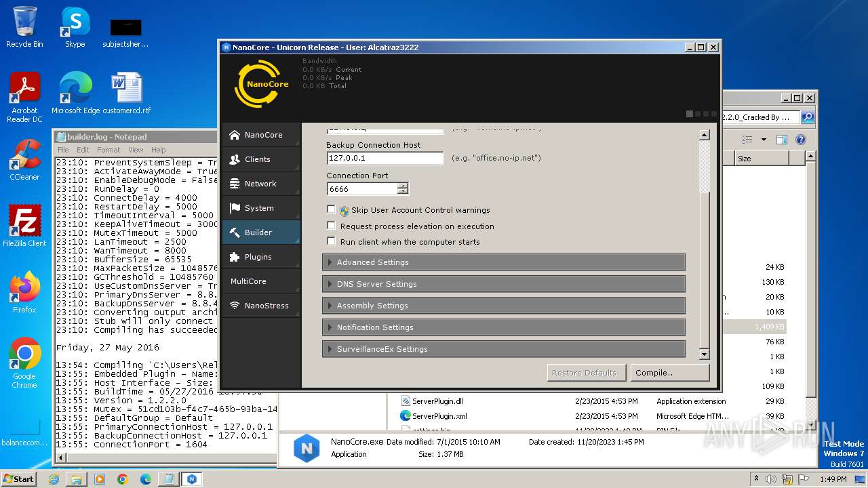Open Windows Media Player taskbar icon
This screenshot has height=488, width=868.
click(x=100, y=479)
